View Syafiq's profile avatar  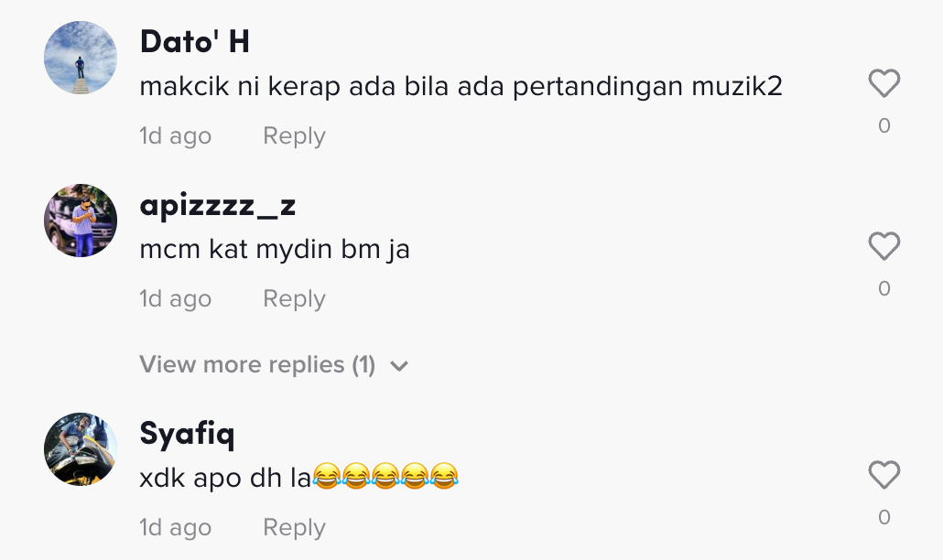81,449
